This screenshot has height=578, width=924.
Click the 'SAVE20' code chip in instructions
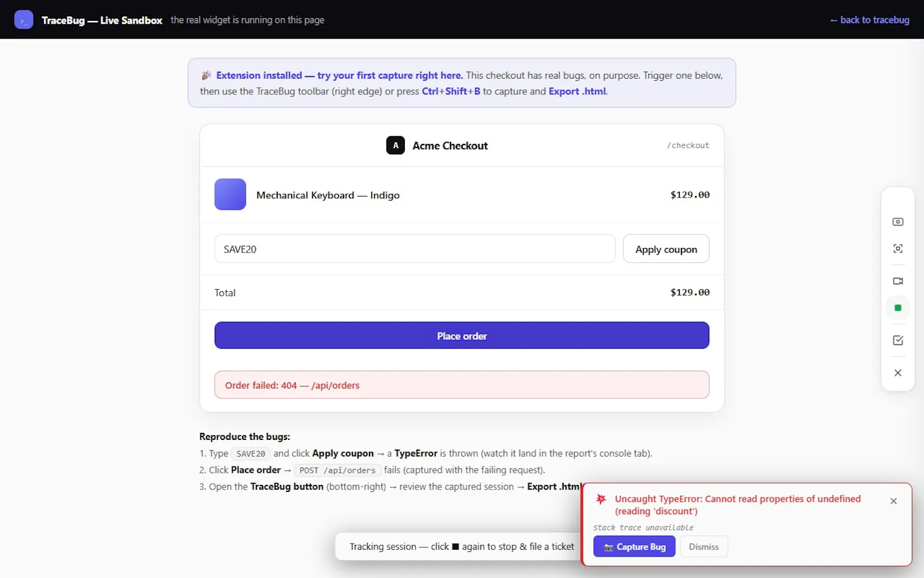pyautogui.click(x=251, y=454)
